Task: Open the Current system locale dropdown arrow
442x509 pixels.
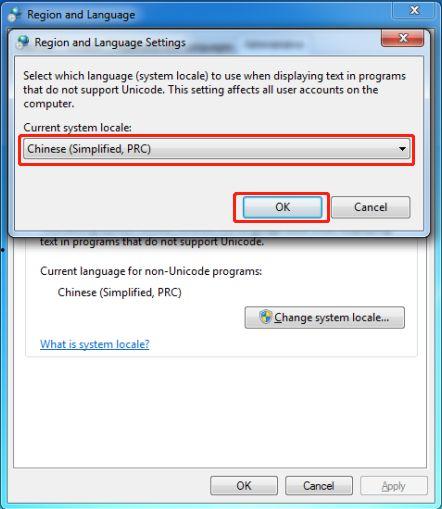Action: pyautogui.click(x=402, y=149)
